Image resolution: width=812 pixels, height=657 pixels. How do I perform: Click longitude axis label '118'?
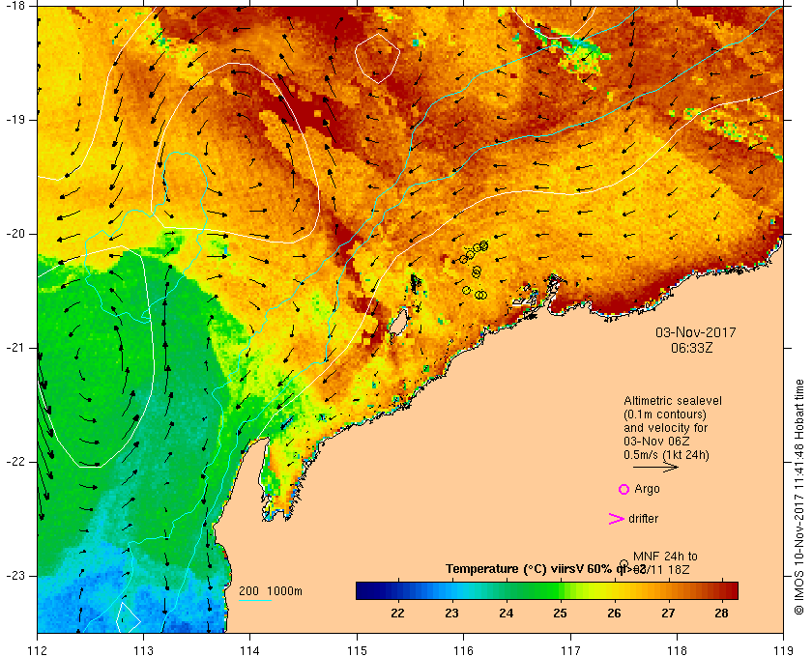coord(677,650)
